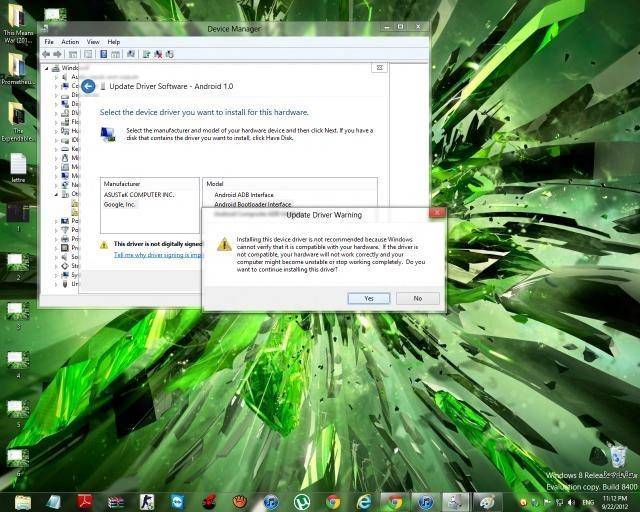Click the Back arrow in Device Manager toolbar

(x=46, y=54)
